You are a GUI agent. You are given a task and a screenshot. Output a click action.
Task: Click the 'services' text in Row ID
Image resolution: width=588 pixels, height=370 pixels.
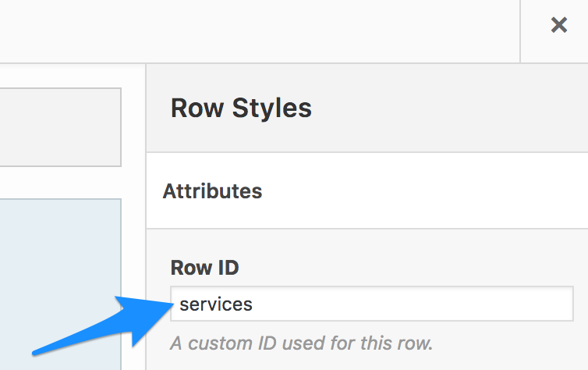click(x=216, y=304)
